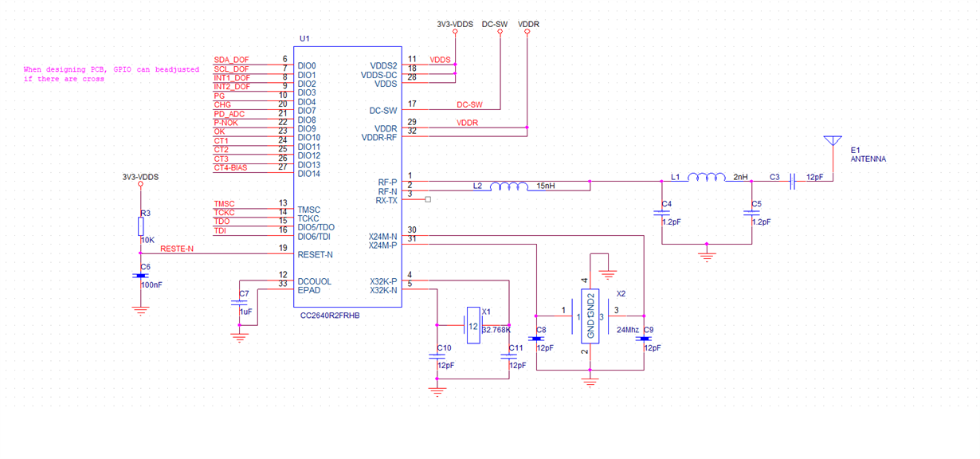
Task: Select the 32.768K crystal value
Action: click(x=496, y=329)
